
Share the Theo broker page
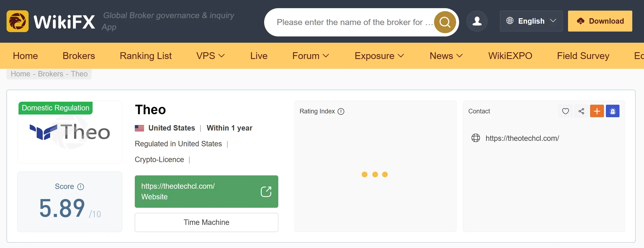coord(581,111)
